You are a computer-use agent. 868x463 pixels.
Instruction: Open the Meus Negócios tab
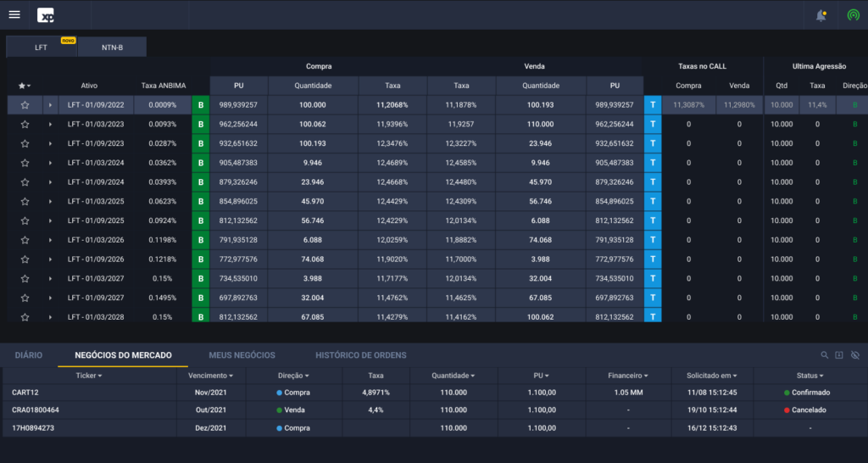pyautogui.click(x=242, y=355)
